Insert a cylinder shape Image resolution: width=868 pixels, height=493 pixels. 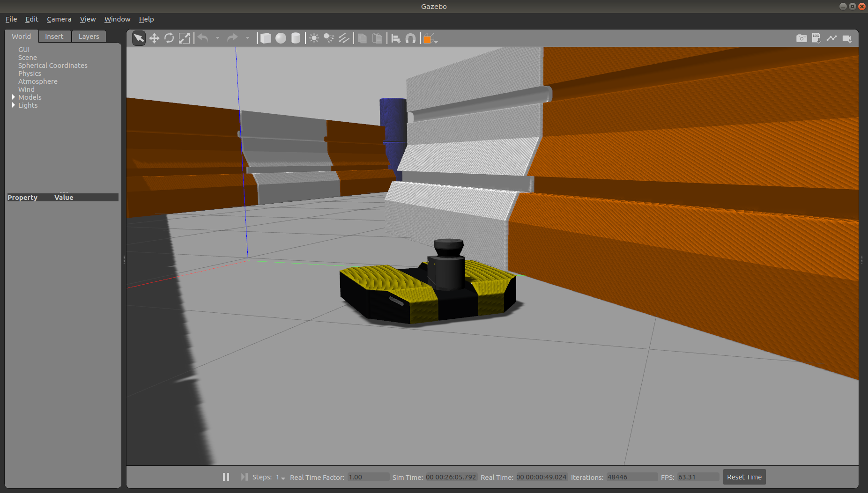(x=296, y=38)
